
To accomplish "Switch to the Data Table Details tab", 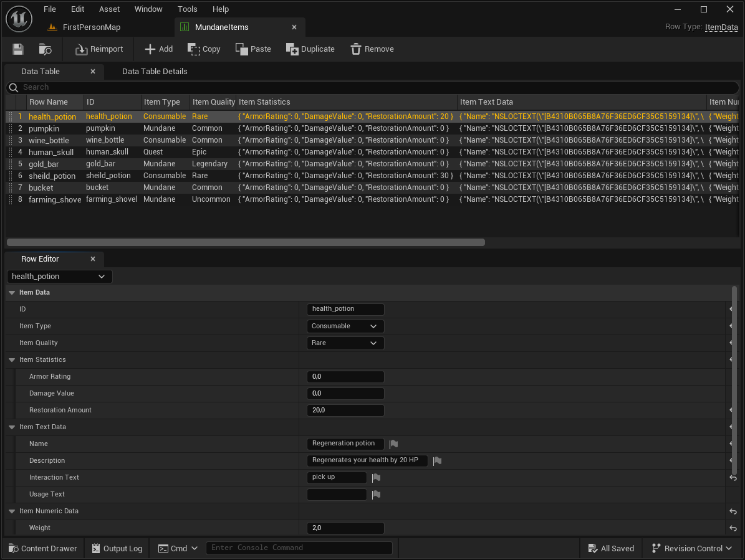I will pyautogui.click(x=155, y=72).
